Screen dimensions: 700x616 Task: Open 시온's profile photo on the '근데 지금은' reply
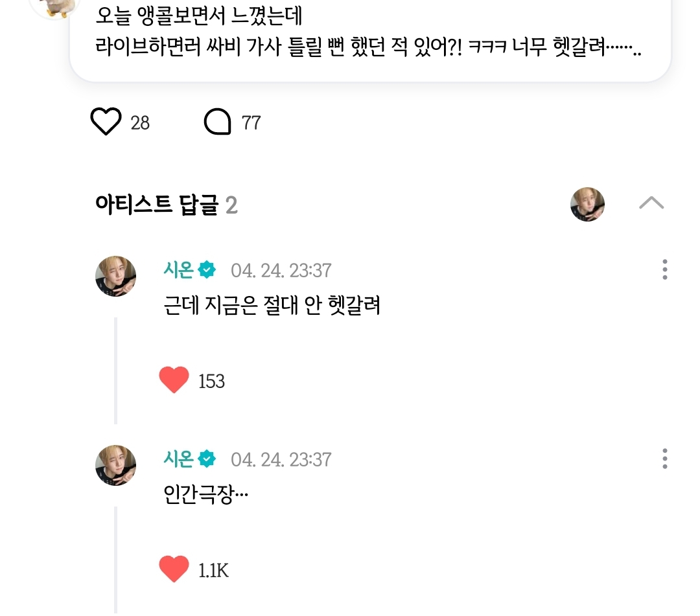coord(116,276)
